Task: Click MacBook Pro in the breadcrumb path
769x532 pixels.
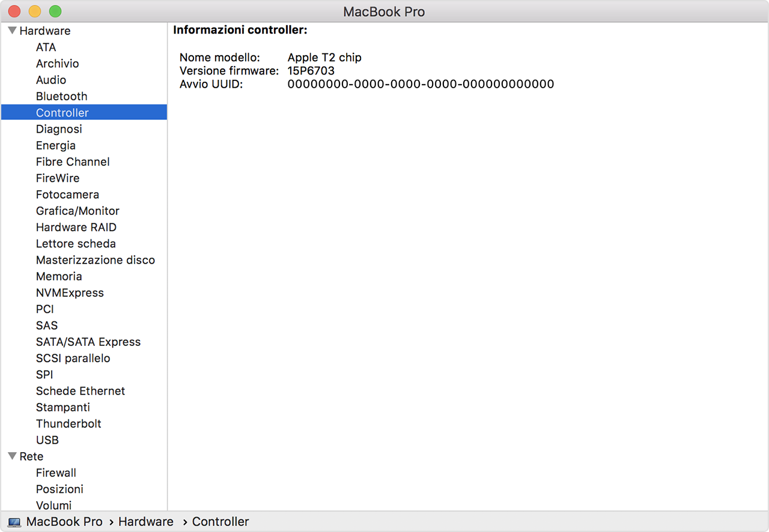Action: (x=64, y=521)
